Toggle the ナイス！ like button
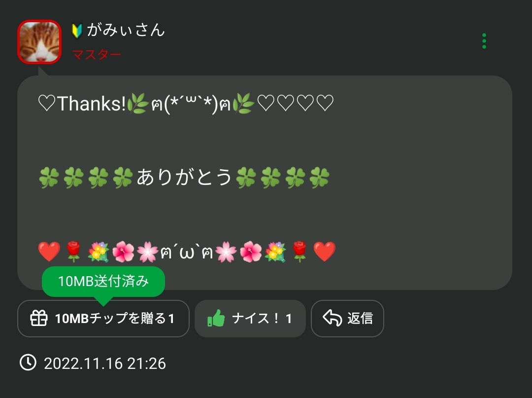 pos(250,319)
